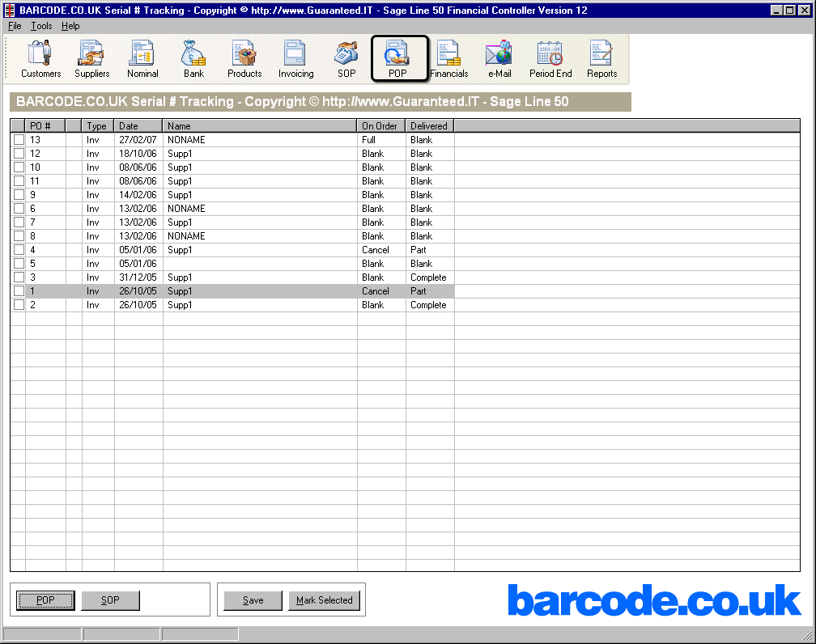Tick the checkbox for PO 1
Screen dimensions: 816x644
[19, 290]
